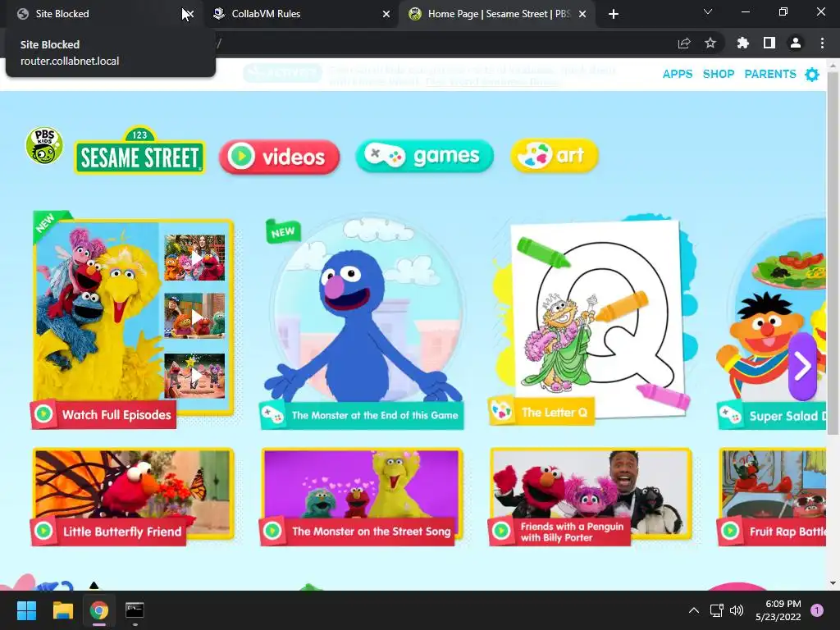840x630 pixels.
Task: Open the Chrome profile avatar
Action: tap(796, 43)
